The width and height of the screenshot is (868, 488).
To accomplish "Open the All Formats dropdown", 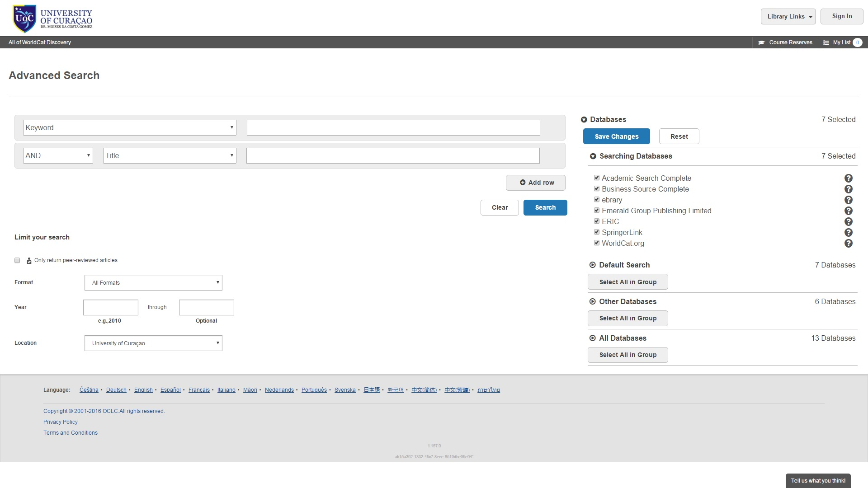I will [153, 283].
